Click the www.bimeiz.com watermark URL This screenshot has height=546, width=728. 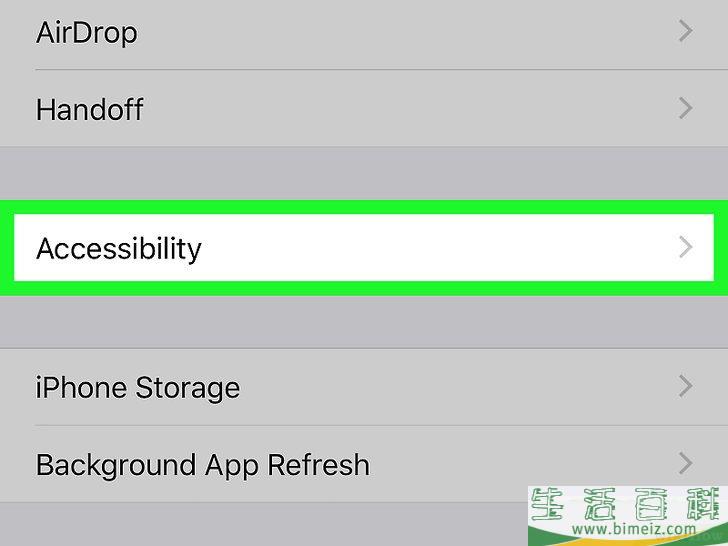click(x=628, y=530)
